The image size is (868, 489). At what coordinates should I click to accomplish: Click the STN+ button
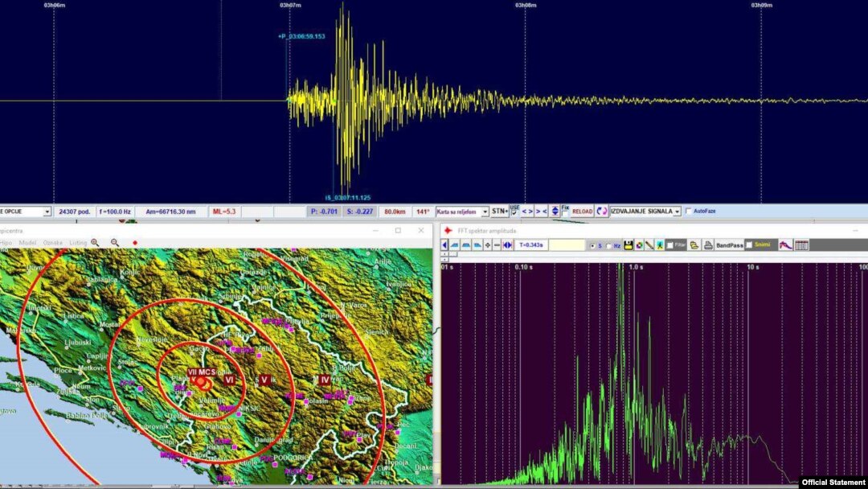pos(500,211)
